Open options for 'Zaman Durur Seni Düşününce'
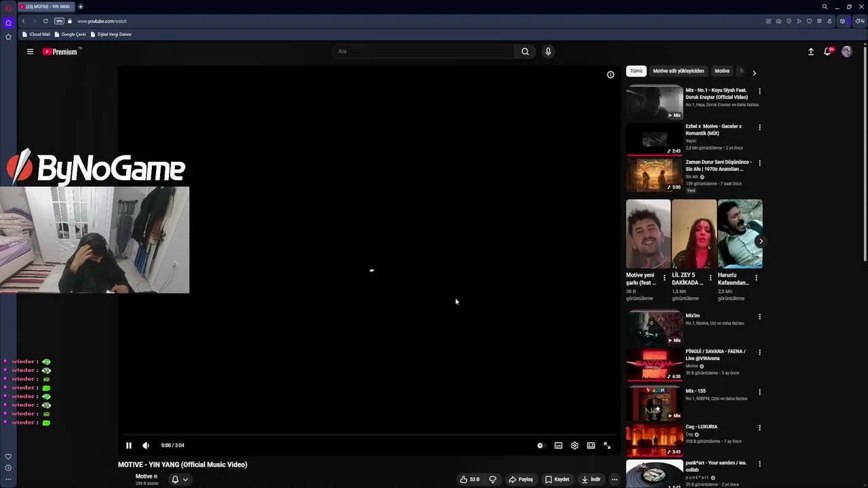This screenshot has height=488, width=868. click(759, 163)
